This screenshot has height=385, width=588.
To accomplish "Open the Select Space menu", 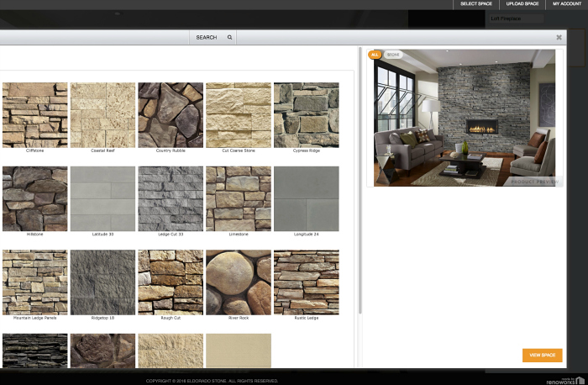I will (476, 4).
